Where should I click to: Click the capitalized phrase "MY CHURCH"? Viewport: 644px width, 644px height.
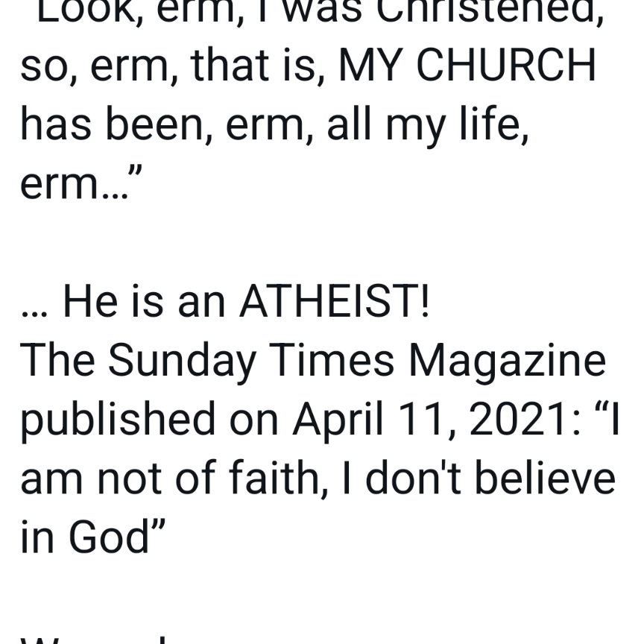467,66
